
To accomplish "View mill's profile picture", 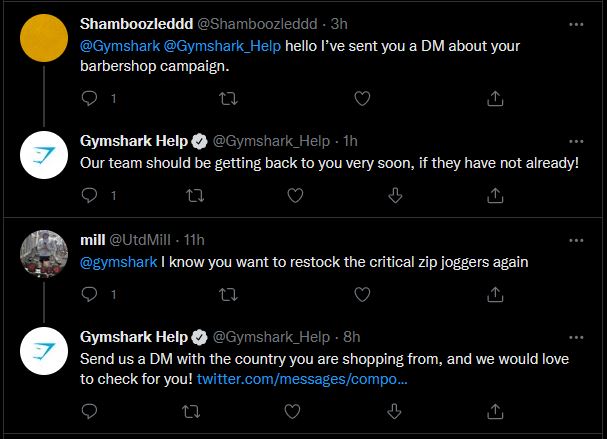I will click(44, 254).
